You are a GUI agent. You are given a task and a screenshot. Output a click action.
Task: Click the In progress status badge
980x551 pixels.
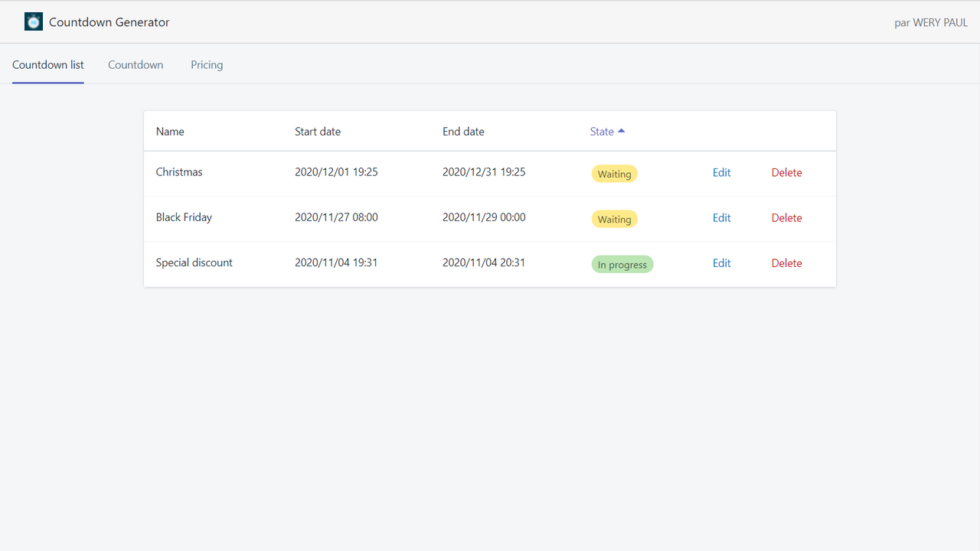point(622,265)
